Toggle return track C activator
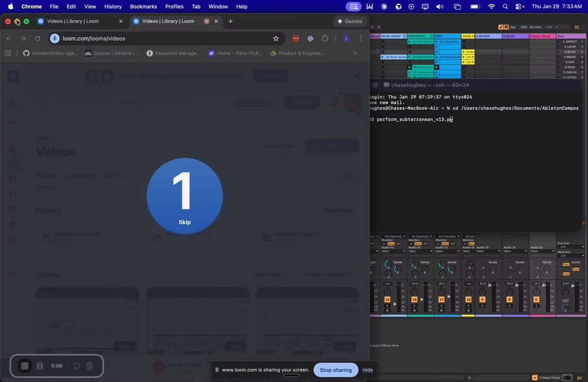588x382 pixels. point(536,299)
